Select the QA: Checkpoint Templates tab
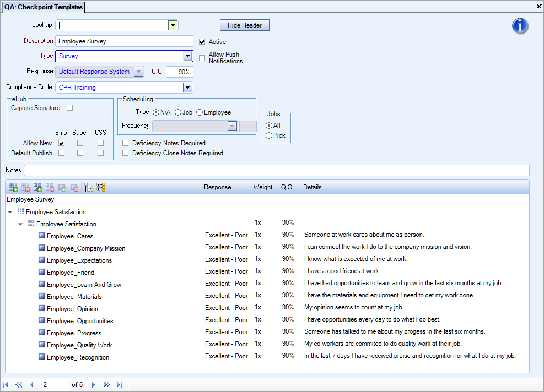544x392 pixels. [x=44, y=7]
